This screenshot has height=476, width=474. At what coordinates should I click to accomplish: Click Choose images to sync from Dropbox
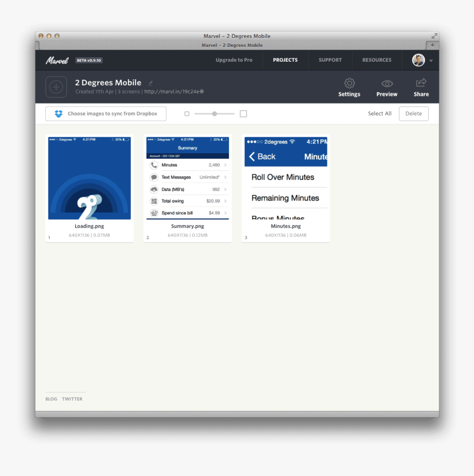(x=106, y=113)
